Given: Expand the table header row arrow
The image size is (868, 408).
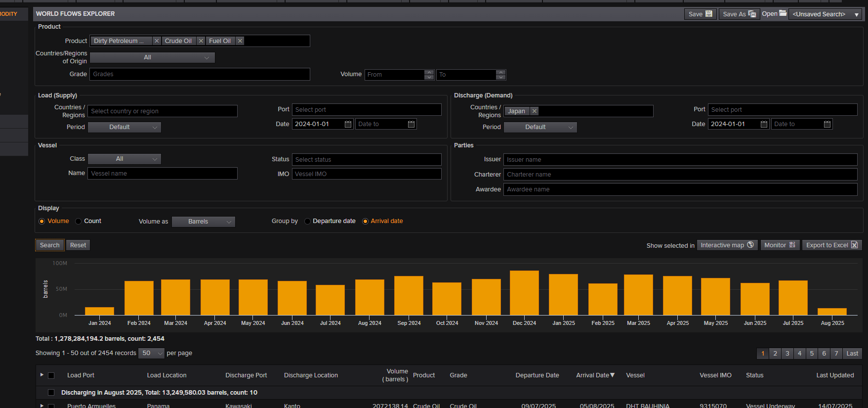Looking at the screenshot, I should pos(42,375).
